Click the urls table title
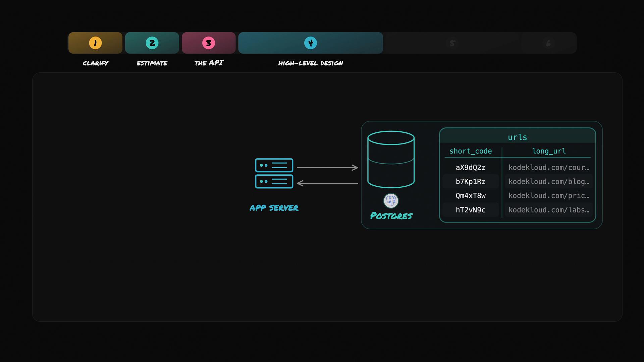 [518, 137]
